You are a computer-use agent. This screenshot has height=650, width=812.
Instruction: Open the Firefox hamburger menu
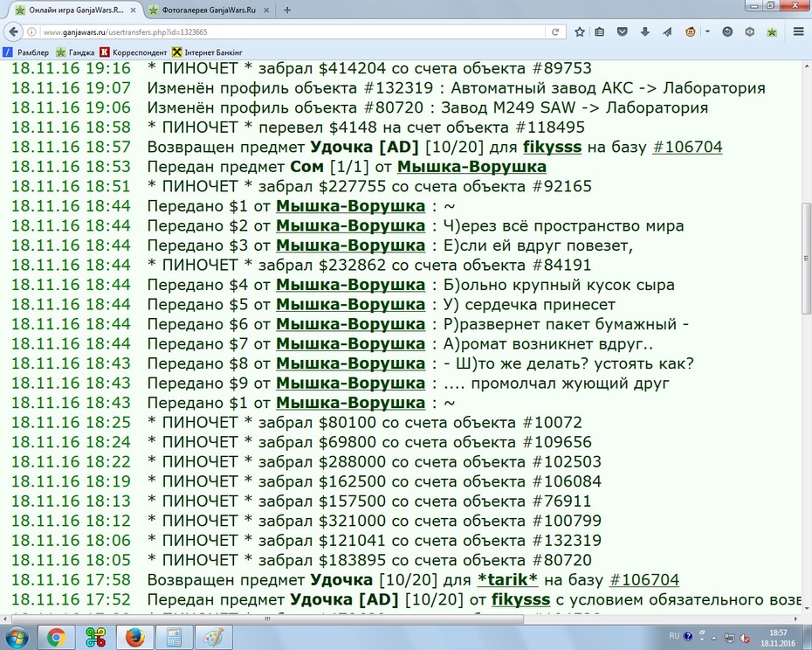[799, 32]
